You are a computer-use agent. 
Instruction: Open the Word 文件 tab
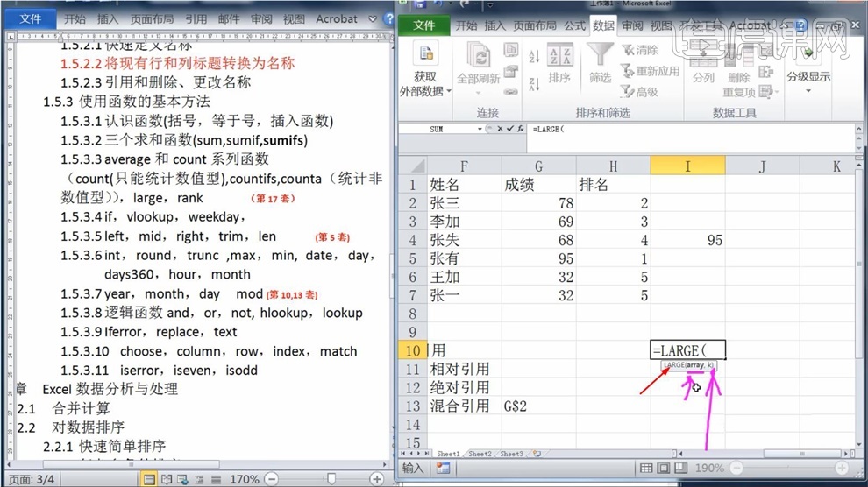click(31, 18)
